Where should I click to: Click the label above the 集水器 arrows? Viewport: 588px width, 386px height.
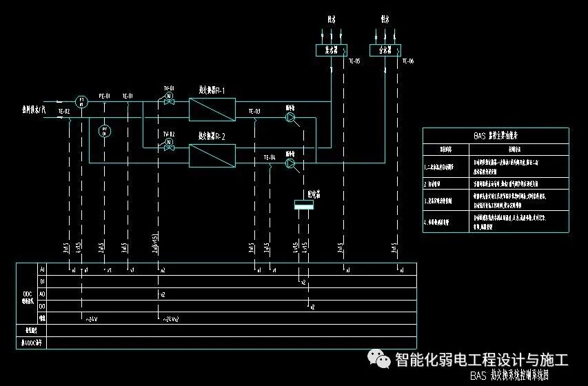[331, 19]
